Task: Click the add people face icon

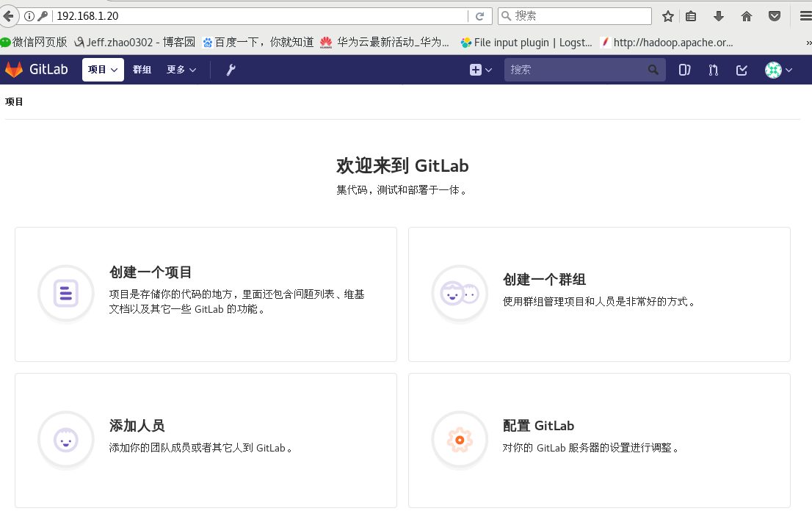Action: 66,440
